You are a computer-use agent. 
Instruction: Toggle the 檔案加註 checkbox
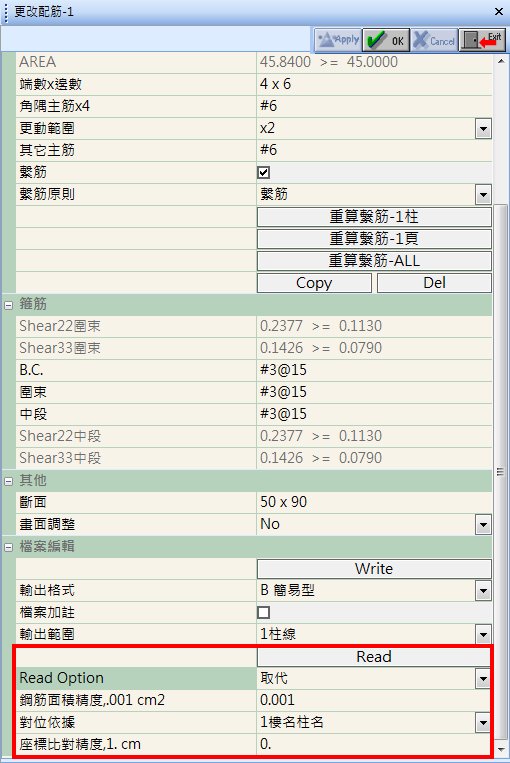pyautogui.click(x=263, y=612)
